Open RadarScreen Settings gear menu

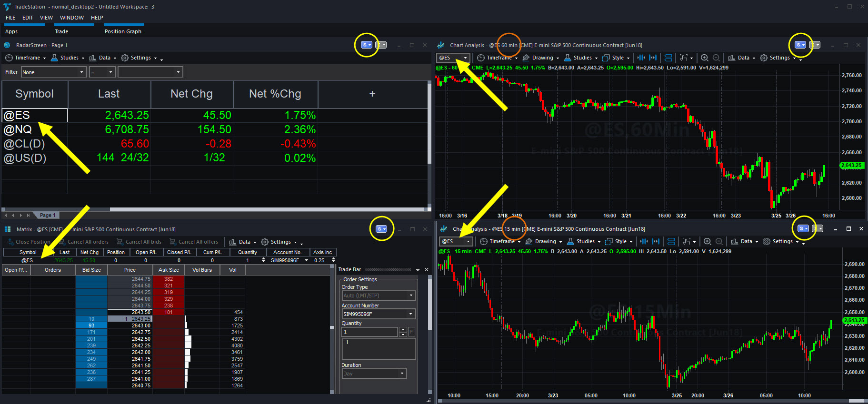tap(139, 58)
